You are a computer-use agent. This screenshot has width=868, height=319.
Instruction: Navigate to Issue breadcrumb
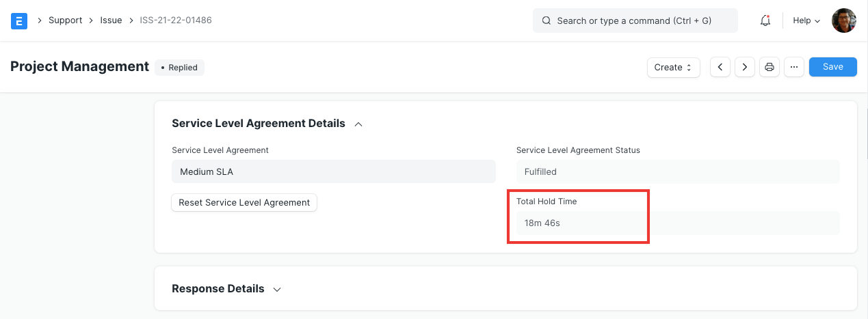pos(111,20)
